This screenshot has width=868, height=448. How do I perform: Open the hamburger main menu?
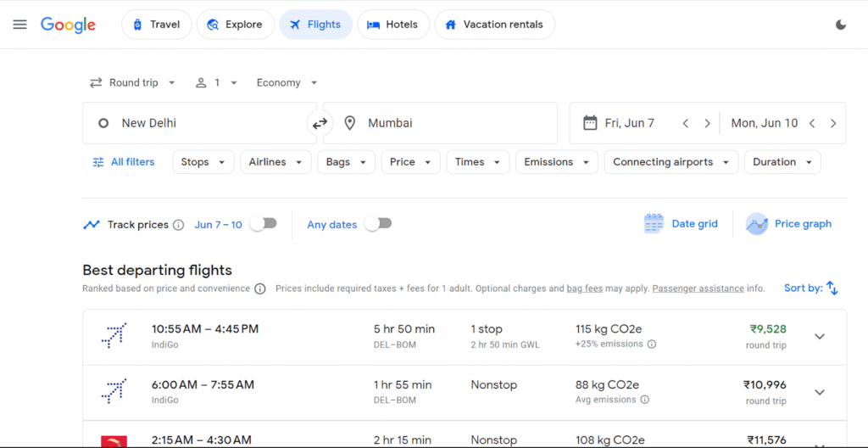click(x=20, y=25)
